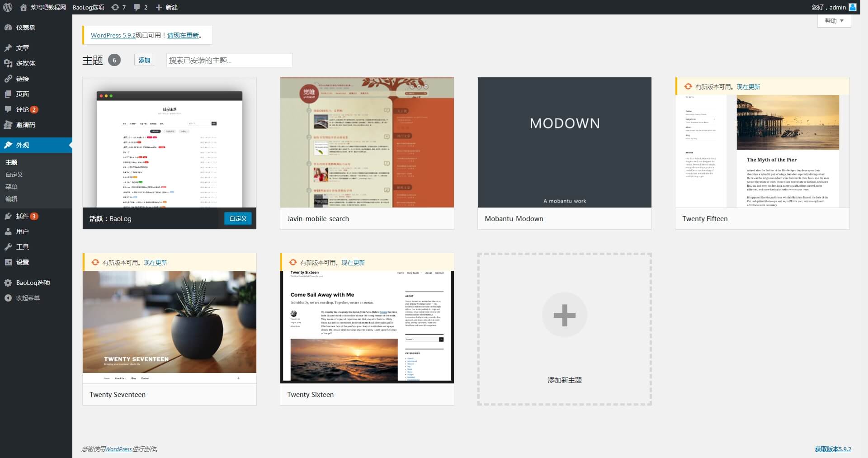
Task: Click the plus icon for 新建
Action: 159,7
